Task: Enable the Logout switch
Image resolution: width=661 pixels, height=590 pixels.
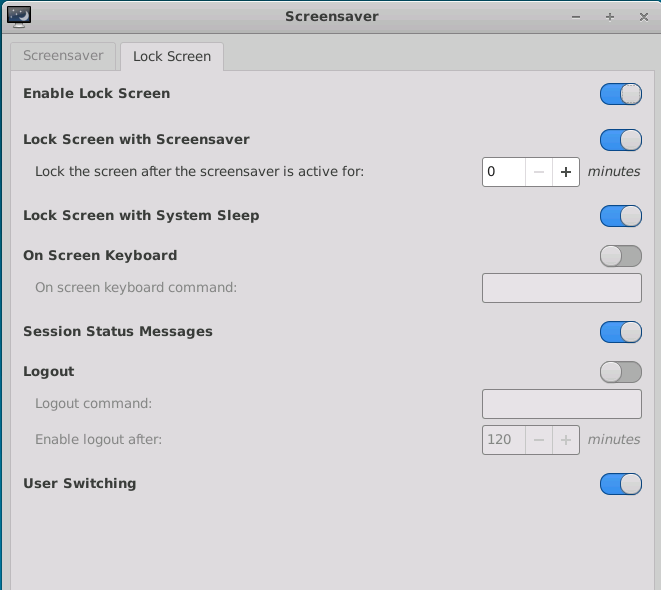Action: (620, 372)
